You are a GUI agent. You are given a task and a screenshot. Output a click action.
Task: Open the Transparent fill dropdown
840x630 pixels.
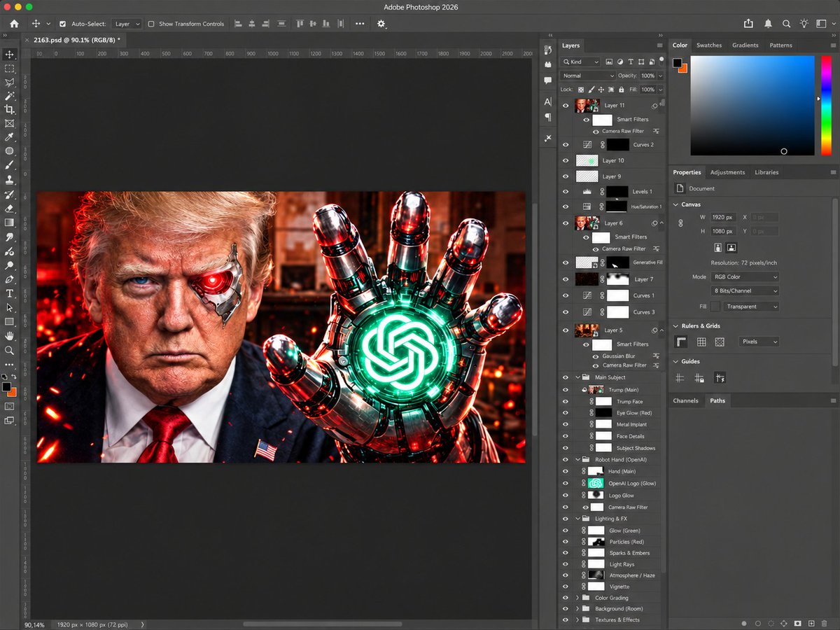point(752,307)
